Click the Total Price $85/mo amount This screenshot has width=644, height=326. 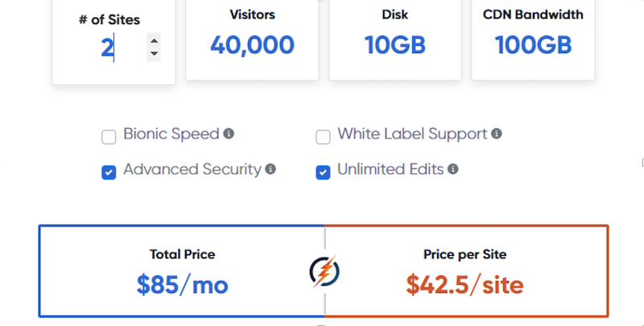point(183,284)
